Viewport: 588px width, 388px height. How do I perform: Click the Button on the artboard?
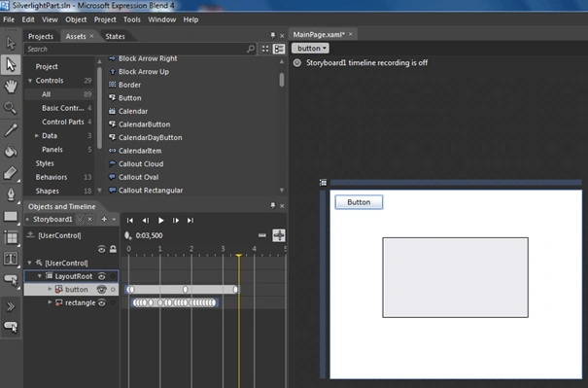pos(359,202)
